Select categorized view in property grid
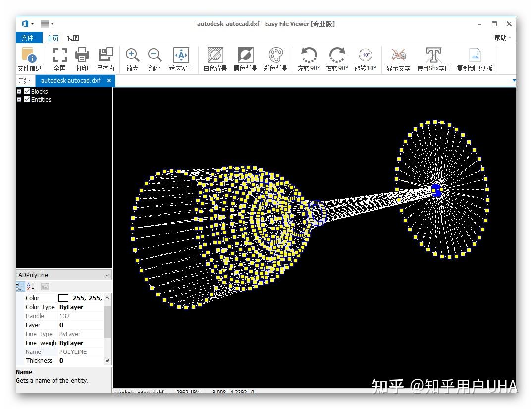This screenshot has width=532, height=409. pos(20,287)
